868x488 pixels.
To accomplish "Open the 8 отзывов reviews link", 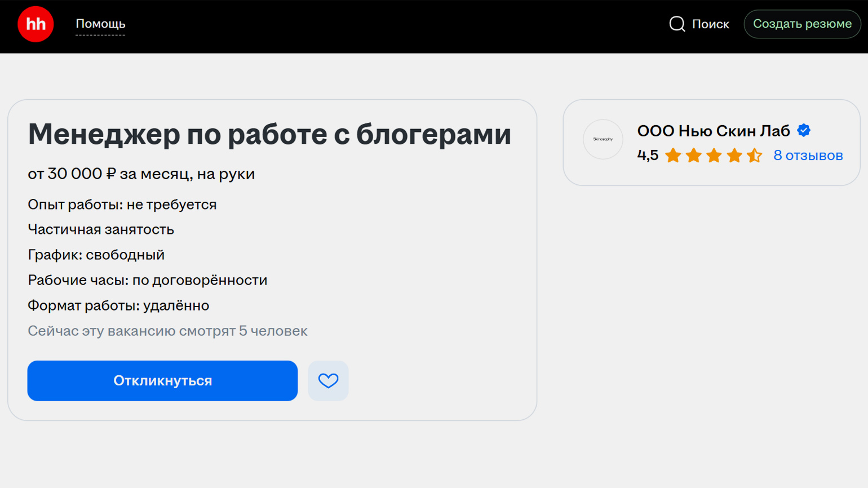I will pyautogui.click(x=808, y=156).
